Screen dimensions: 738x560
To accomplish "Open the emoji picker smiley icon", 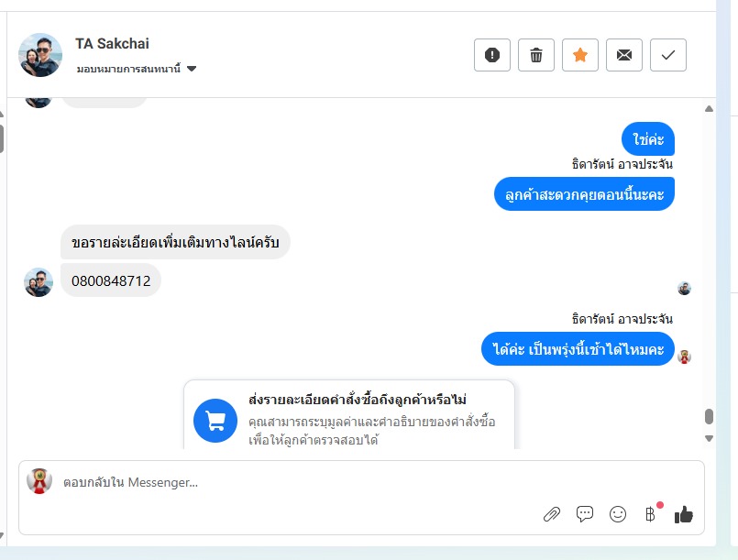I will (x=618, y=514).
